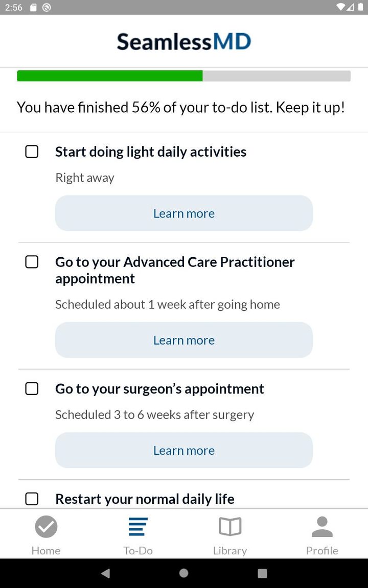The image size is (368, 588).
Task: Tap the 56% finished progress message
Action: (x=181, y=107)
